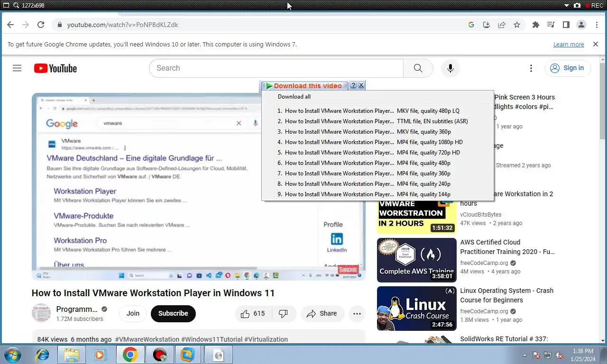Click the install app icon in the address bar
This screenshot has height=364, width=607.
pyautogui.click(x=487, y=25)
